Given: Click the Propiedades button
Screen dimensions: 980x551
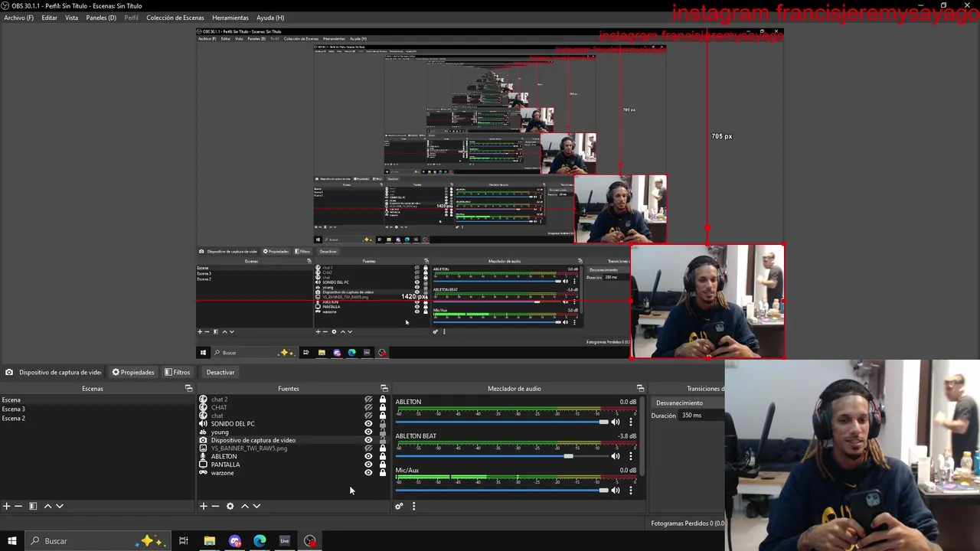Looking at the screenshot, I should pyautogui.click(x=133, y=373).
